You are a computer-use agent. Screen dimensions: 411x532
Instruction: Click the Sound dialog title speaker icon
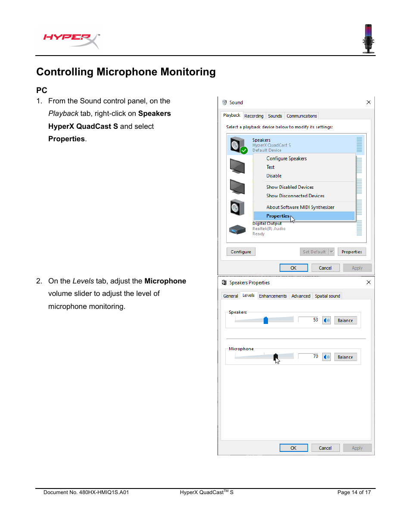[224, 103]
